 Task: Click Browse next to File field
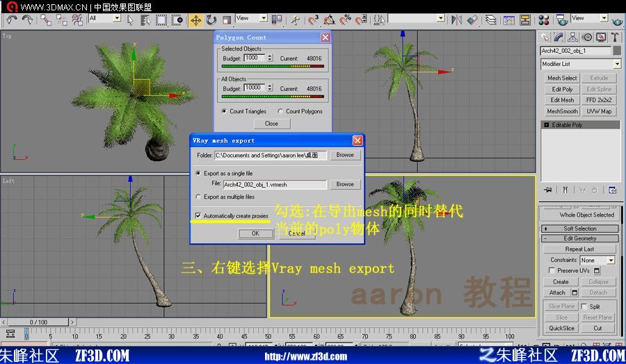click(345, 184)
